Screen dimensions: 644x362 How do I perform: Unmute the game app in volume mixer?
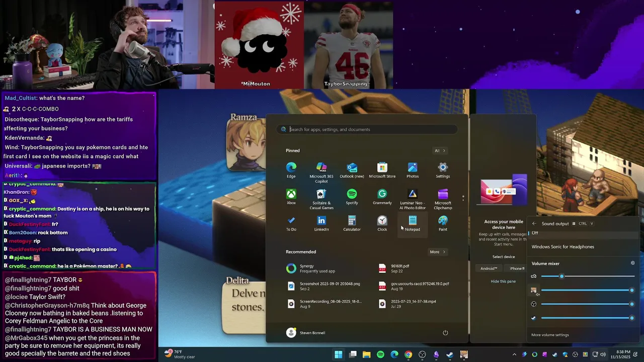point(534,290)
